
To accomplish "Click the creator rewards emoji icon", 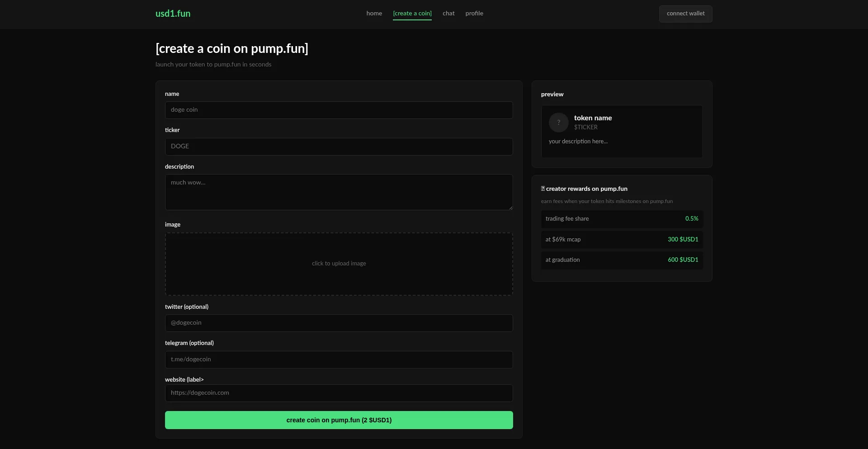I will pos(543,189).
